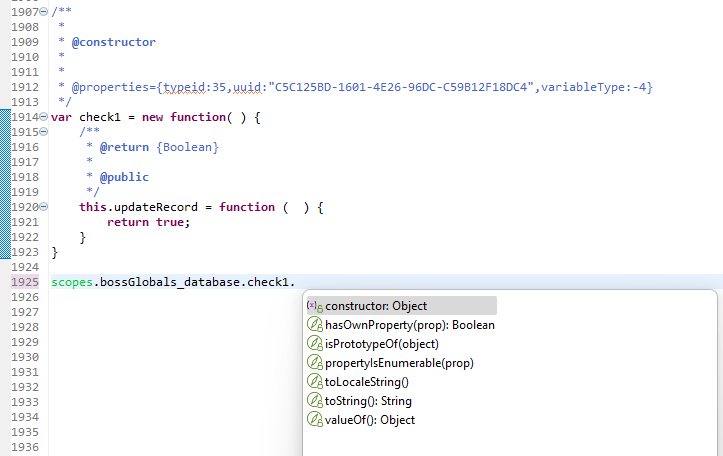
Task: Collapse the fold marker at line 1920
Action: coord(43,207)
